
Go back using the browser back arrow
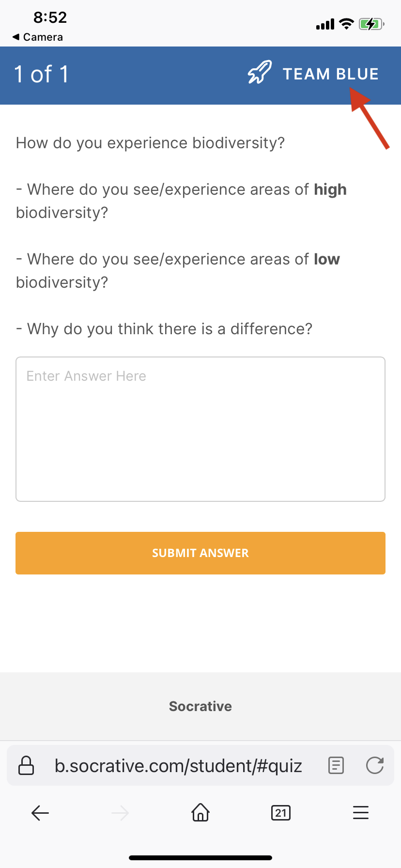point(40,813)
